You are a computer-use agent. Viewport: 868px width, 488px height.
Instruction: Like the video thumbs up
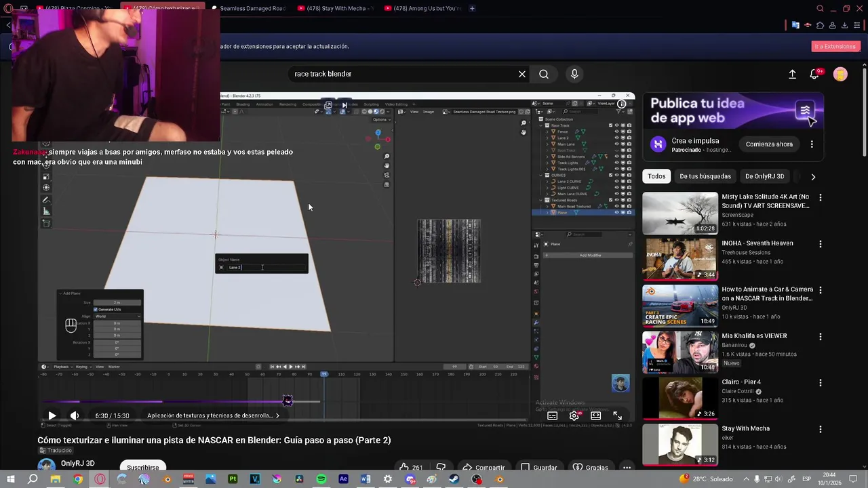click(410, 467)
